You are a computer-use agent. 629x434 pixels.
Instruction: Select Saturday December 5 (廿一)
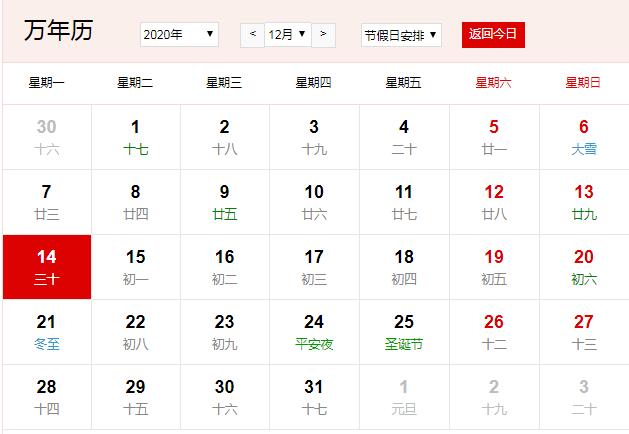pyautogui.click(x=494, y=137)
